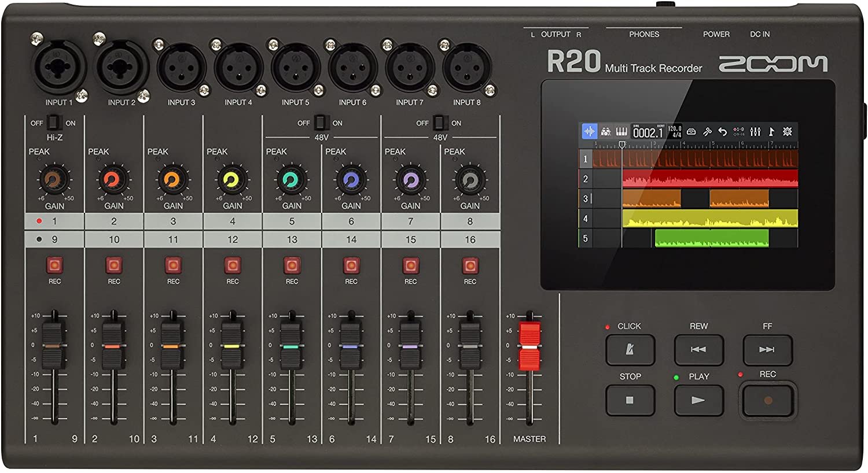Toggle the Hi-Z switch for Input 1
Image resolution: width=868 pixels, height=473 pixels.
(x=54, y=123)
